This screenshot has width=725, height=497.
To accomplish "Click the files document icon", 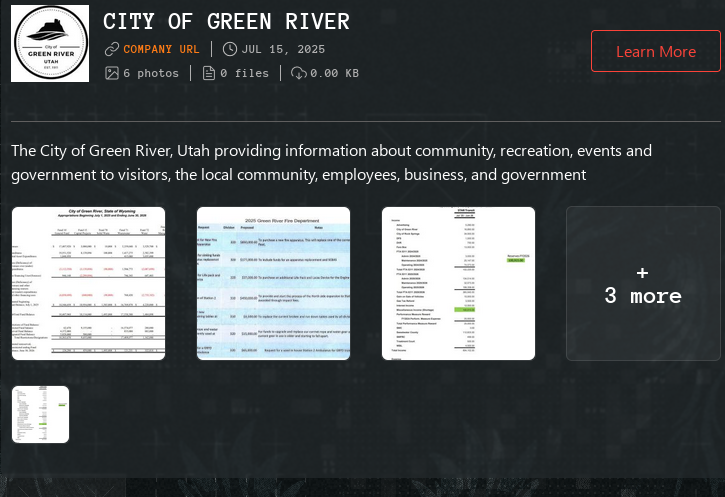I will point(209,73).
